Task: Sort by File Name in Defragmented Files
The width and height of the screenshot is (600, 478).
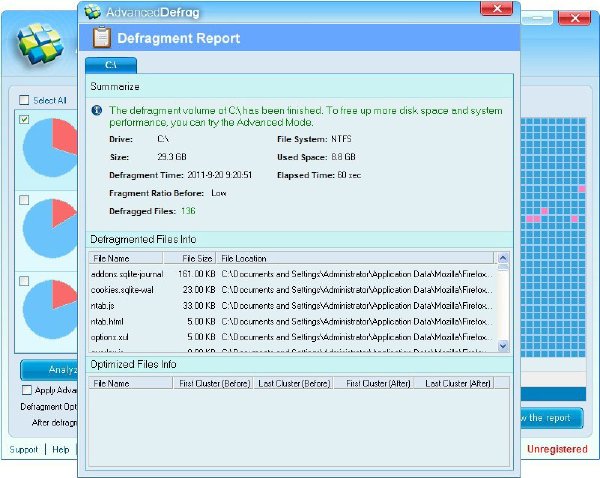Action: [x=126, y=258]
